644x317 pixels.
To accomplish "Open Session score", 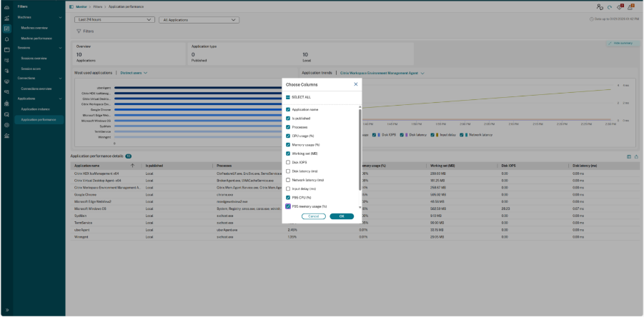I will (31, 69).
